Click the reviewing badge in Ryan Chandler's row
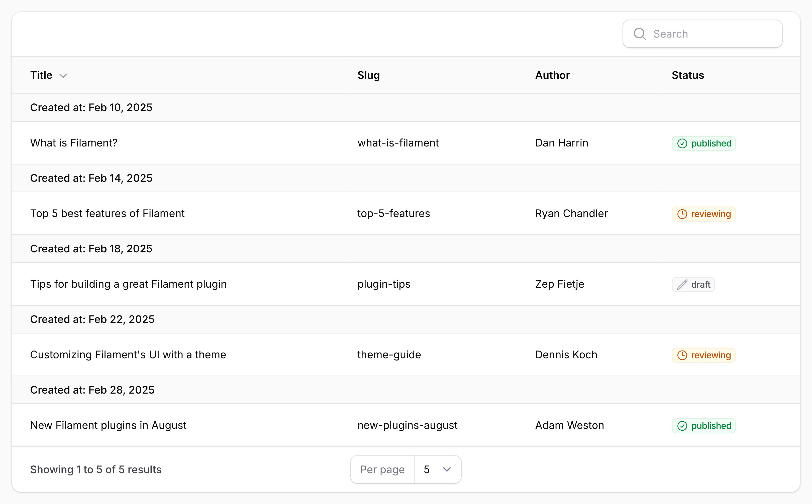812x504 pixels. coord(703,214)
